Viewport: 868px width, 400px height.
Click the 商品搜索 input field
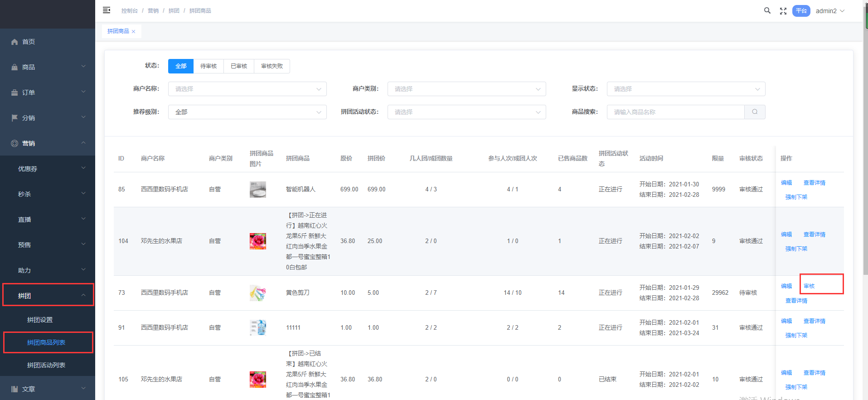click(675, 112)
